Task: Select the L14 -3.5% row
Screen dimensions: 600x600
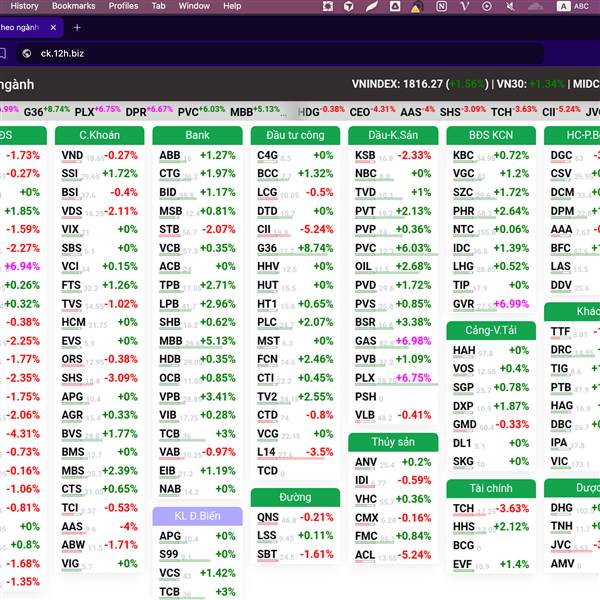Action: point(295,452)
